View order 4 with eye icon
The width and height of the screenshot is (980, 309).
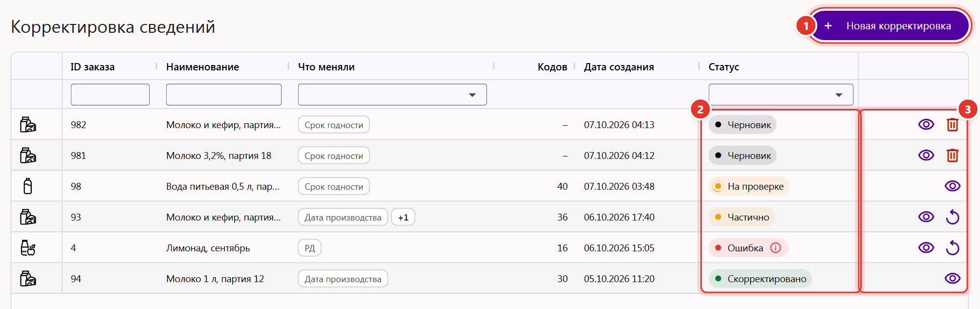[926, 248]
